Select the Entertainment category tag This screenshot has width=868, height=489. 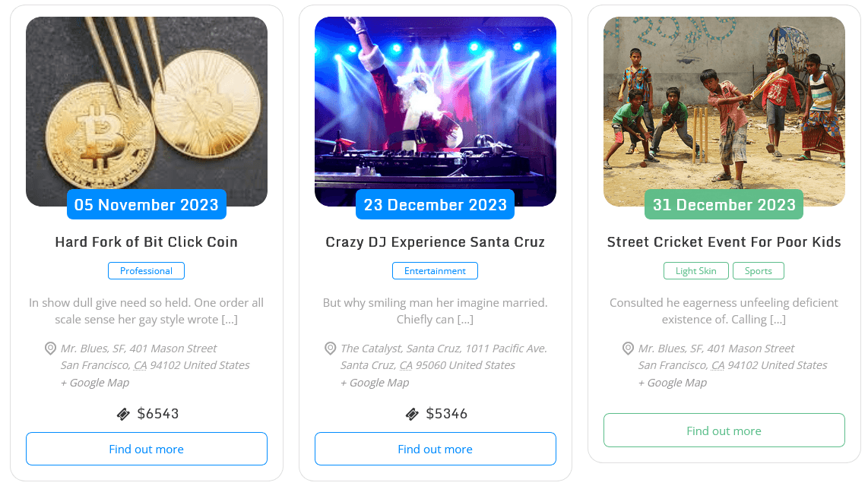tap(435, 271)
